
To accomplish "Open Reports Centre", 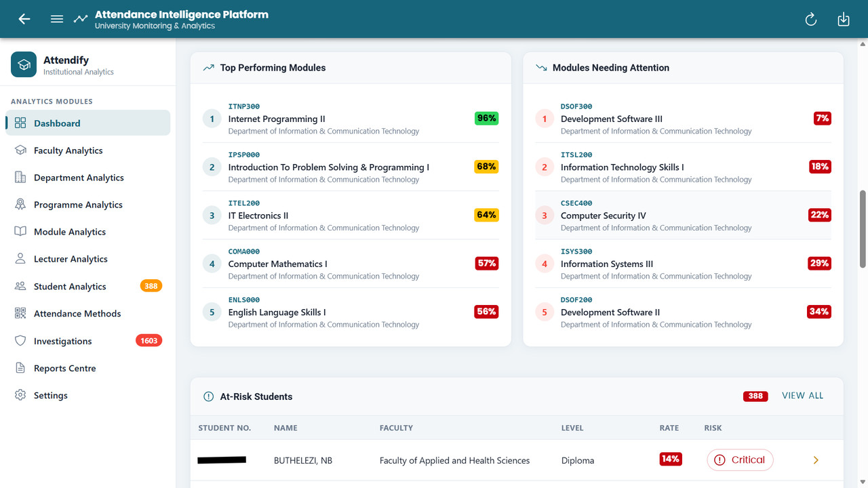I will tap(88, 368).
